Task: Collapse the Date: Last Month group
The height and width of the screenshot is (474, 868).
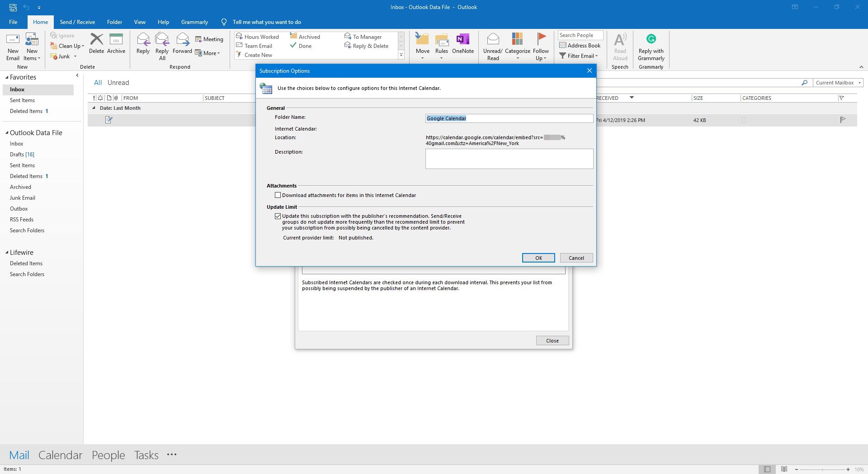Action: tap(94, 108)
